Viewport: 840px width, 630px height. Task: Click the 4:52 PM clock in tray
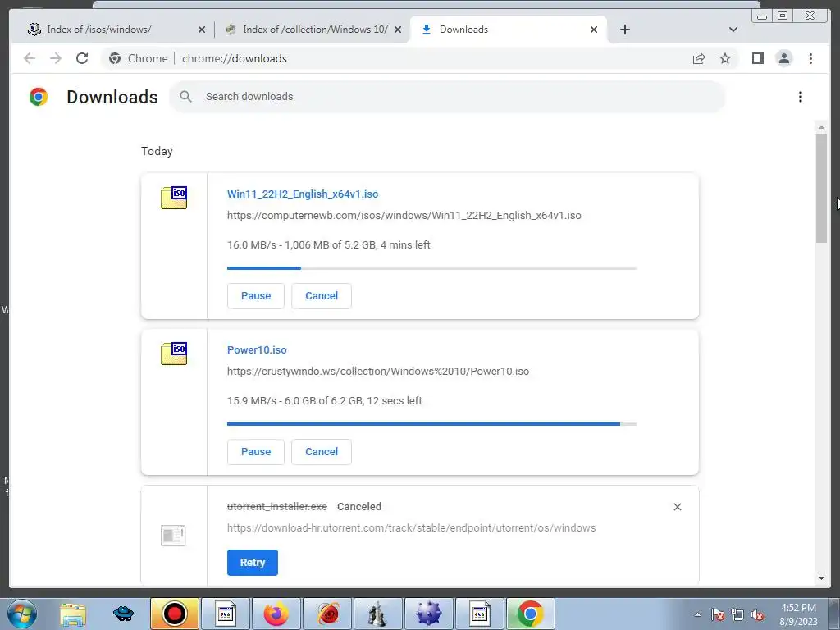pos(798,608)
